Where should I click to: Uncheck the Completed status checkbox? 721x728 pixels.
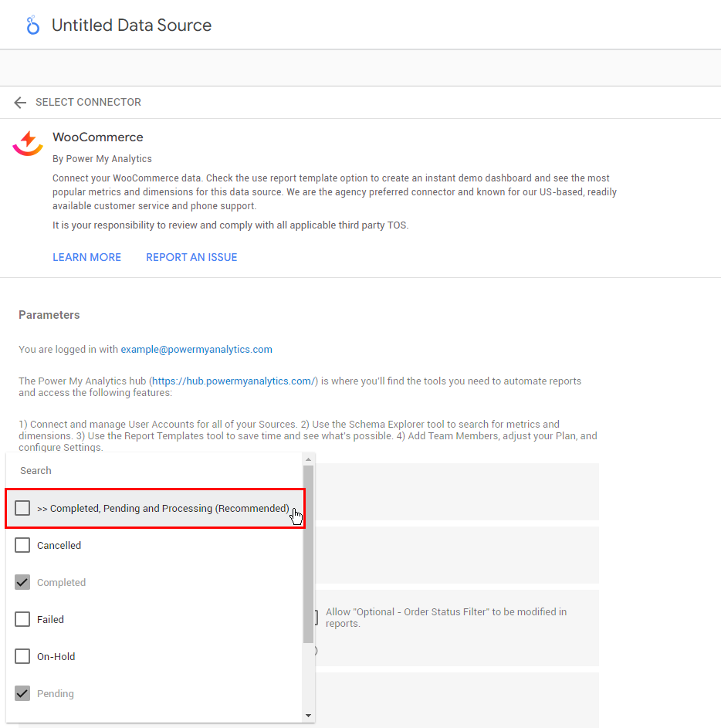pos(22,582)
